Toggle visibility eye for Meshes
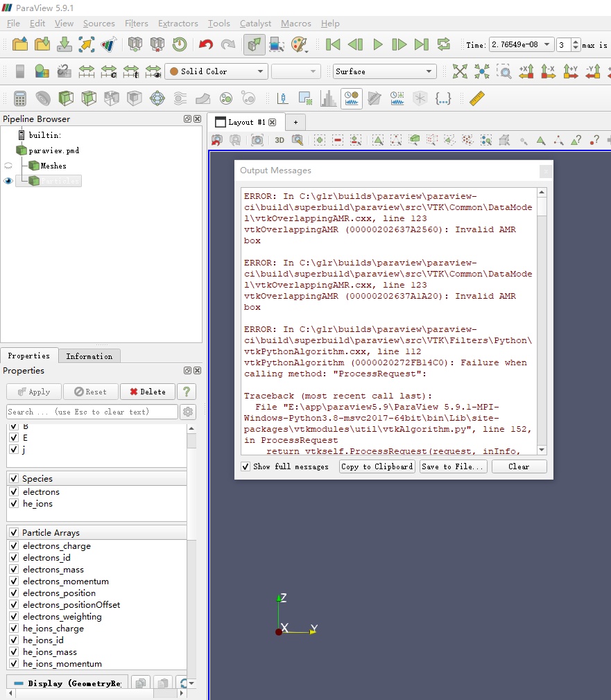 8,166
